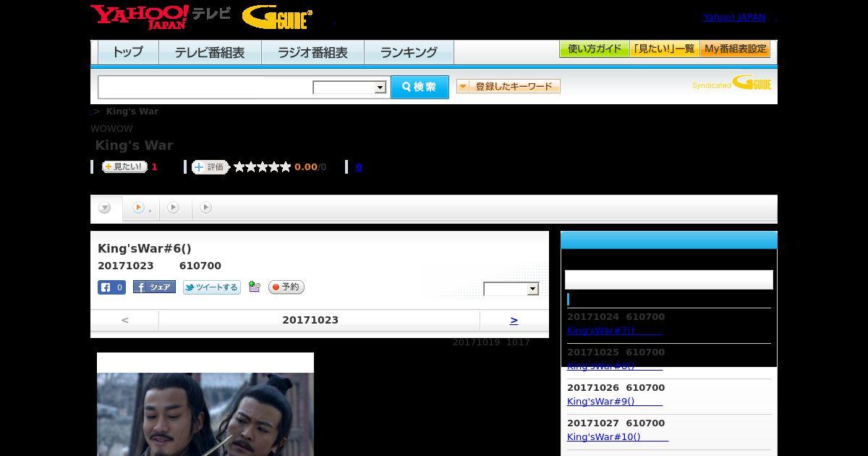Open the 「見たい!」一覧 button
868x456 pixels.
tap(664, 49)
